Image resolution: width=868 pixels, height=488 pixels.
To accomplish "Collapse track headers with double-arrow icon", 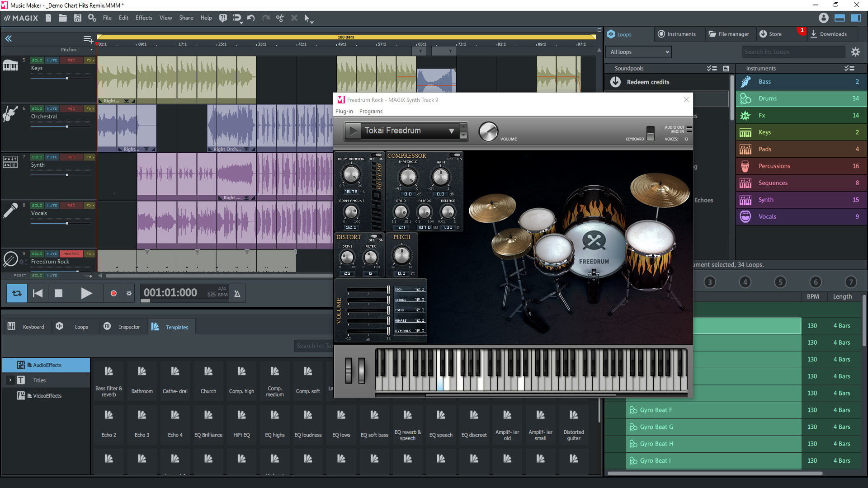I will point(8,39).
